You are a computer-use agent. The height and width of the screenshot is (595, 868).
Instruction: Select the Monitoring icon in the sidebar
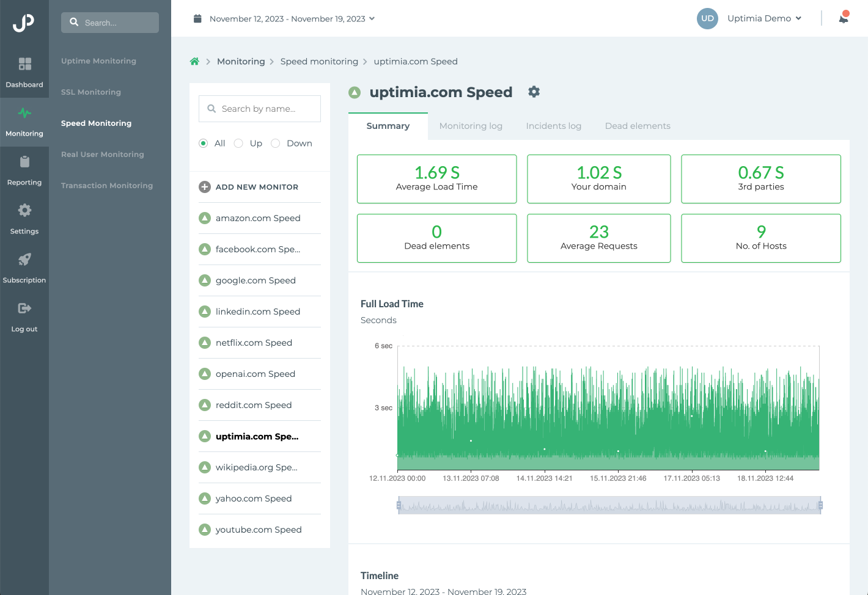pyautogui.click(x=24, y=121)
